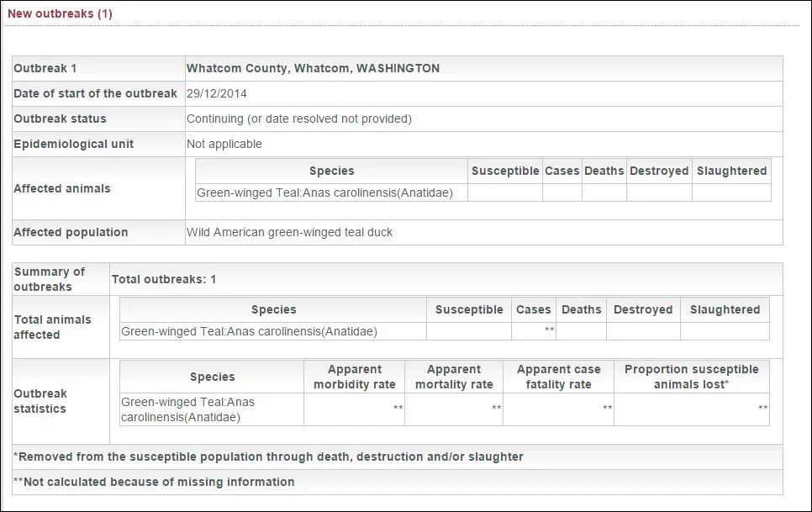Click the Apparent morbidity rate column header

point(354,377)
